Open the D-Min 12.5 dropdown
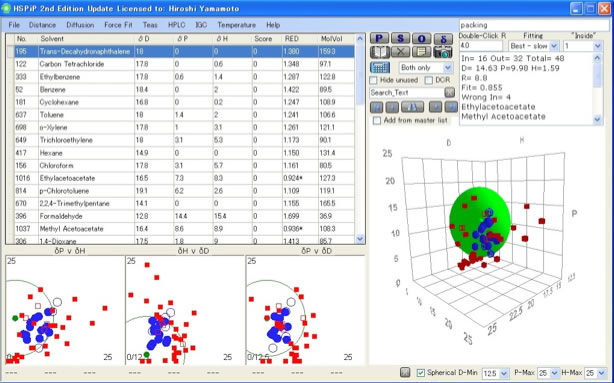The width and height of the screenshot is (614, 383). coord(495,373)
